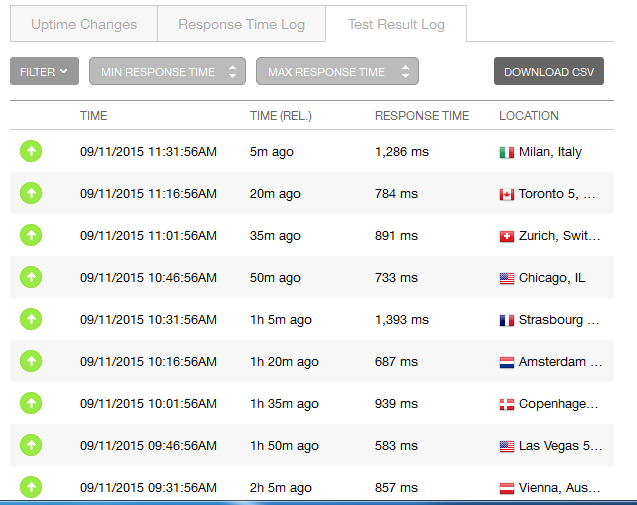This screenshot has height=505, width=637.
Task: Click timestamp 09/11/2015 10:46:56AM
Action: (148, 277)
